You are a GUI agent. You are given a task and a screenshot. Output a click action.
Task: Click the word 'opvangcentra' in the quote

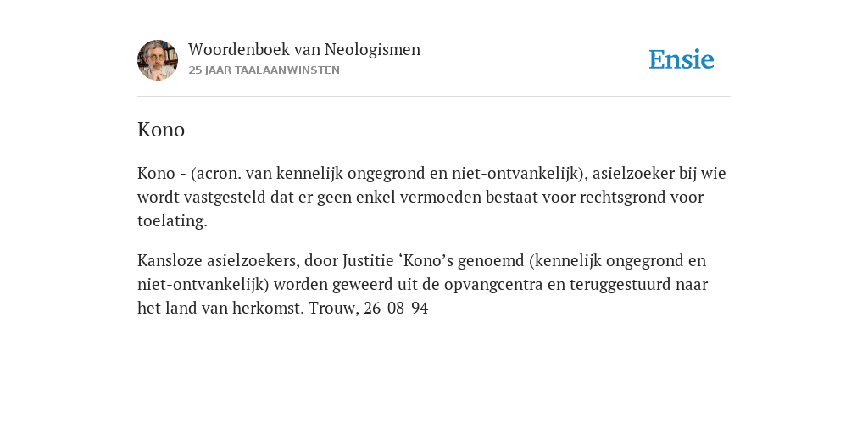pos(493,285)
